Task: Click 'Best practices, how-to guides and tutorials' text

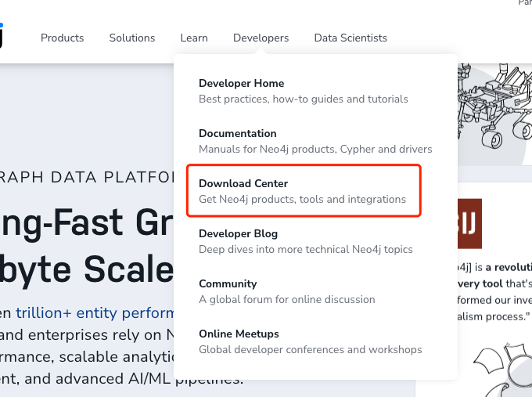Action: [304, 99]
